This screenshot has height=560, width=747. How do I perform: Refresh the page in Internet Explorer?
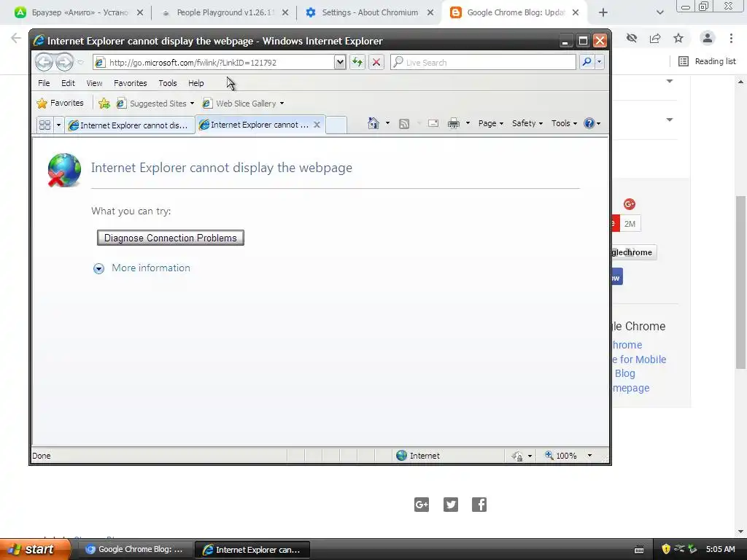[357, 62]
